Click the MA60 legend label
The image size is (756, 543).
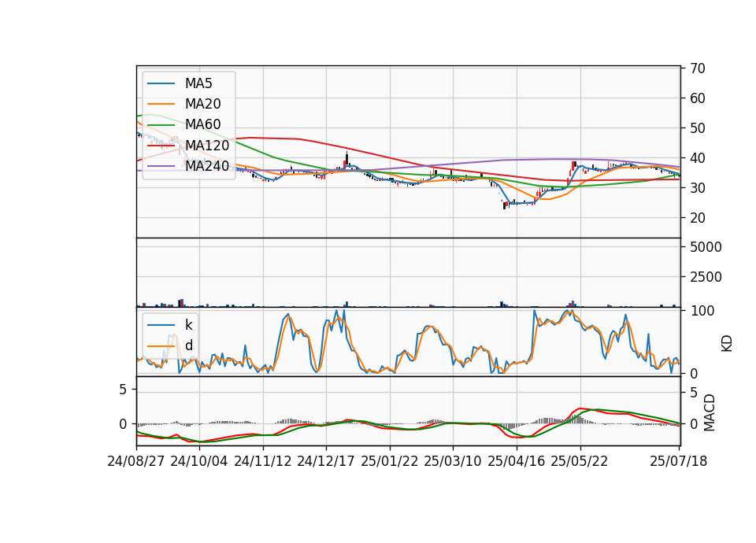(202, 124)
